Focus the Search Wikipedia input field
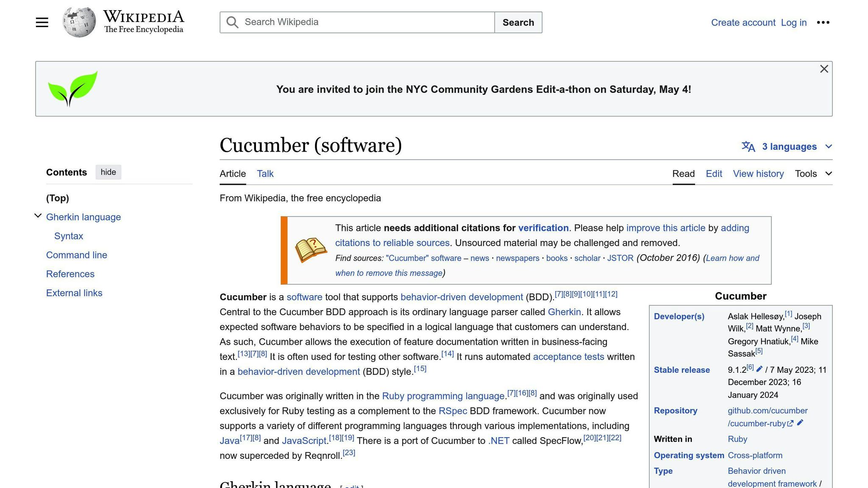The height and width of the screenshot is (488, 868). point(357,22)
